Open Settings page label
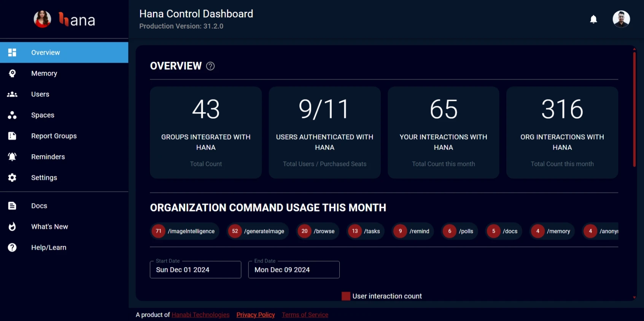 click(44, 177)
